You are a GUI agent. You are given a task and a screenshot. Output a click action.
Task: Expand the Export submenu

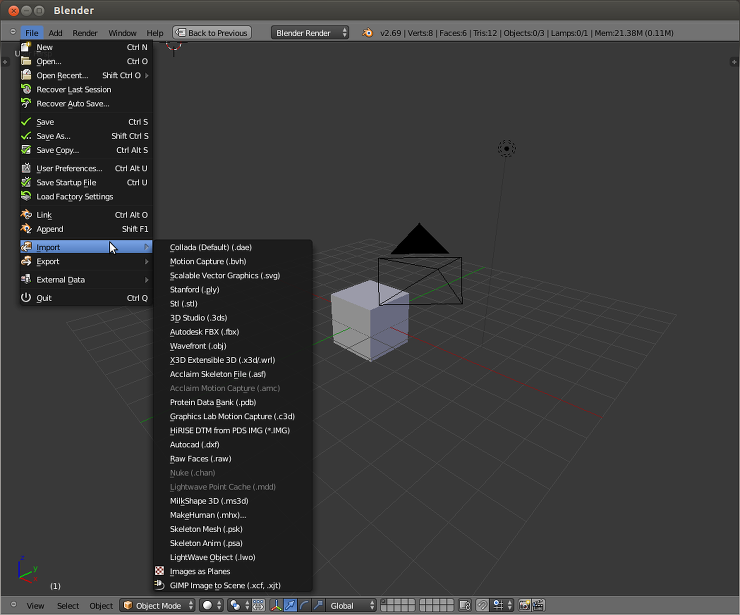[x=86, y=261]
